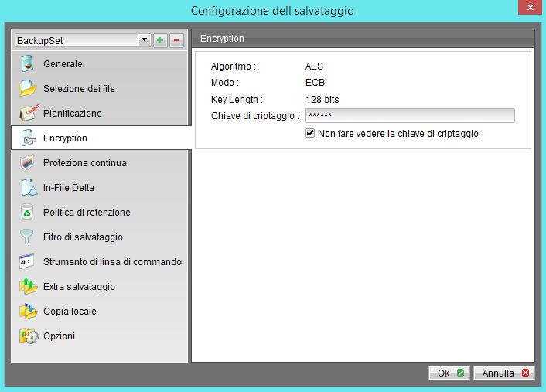Click the Pianificazione calendar icon
Image resolution: width=546 pixels, height=392 pixels.
(28, 114)
